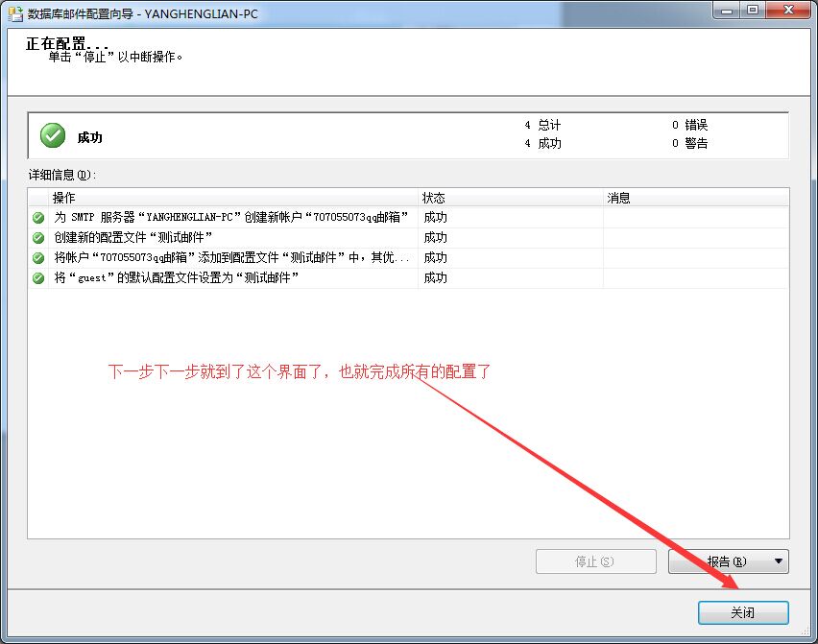This screenshot has width=818, height=644.
Task: Click green check icon beside 创建新的配置文件 row
Action: (x=38, y=238)
